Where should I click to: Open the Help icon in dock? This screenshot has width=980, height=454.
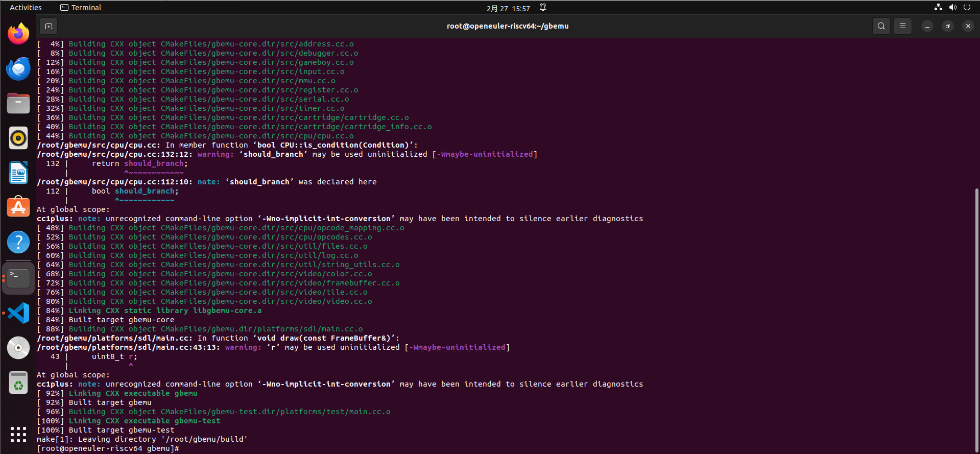(x=18, y=242)
